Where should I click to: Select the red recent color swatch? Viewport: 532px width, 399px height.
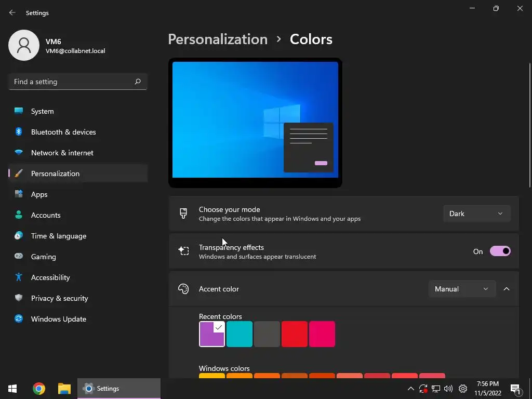(295, 334)
